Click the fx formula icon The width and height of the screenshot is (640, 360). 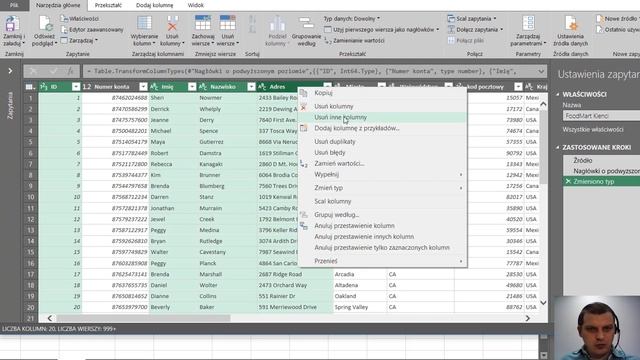click(70, 71)
